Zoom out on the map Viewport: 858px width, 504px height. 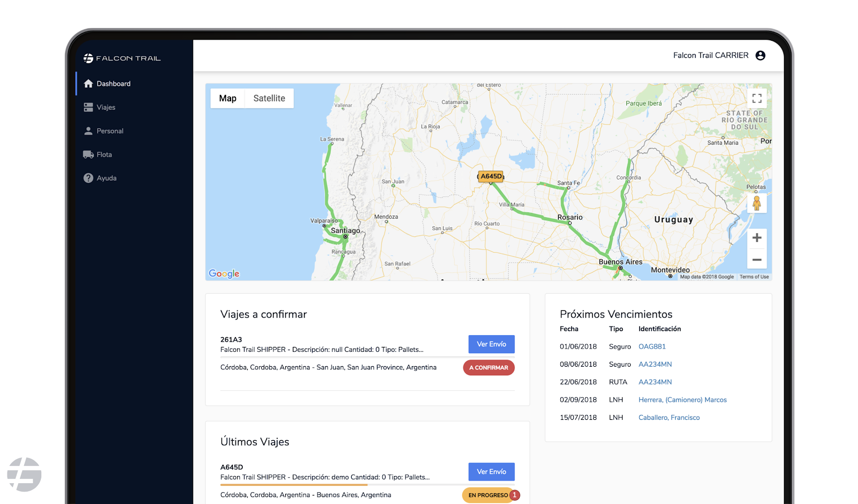point(757,260)
